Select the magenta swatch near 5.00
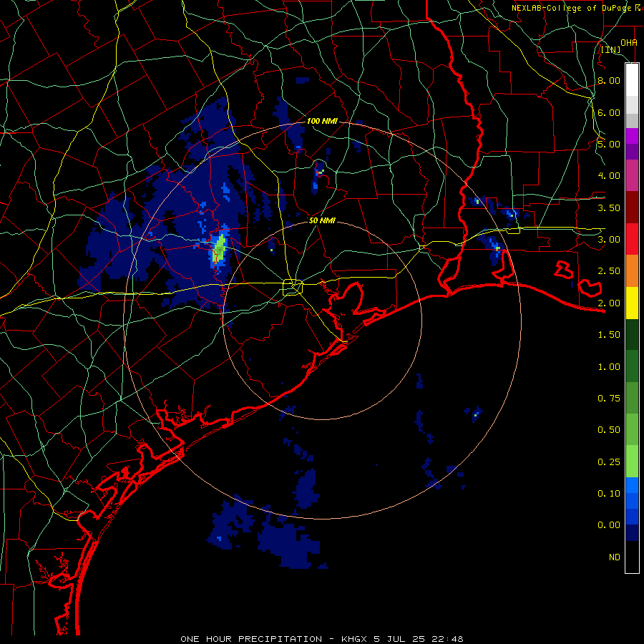Screen dimensions: 644x644 click(x=632, y=136)
